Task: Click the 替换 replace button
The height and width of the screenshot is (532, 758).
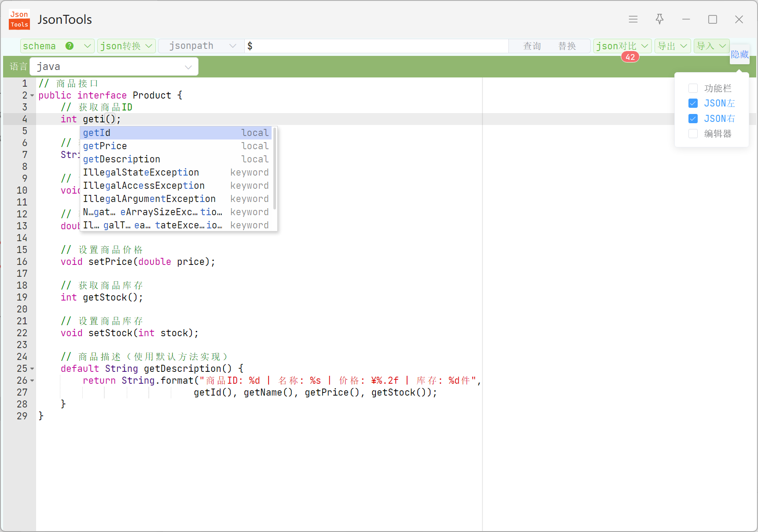Action: coord(567,46)
